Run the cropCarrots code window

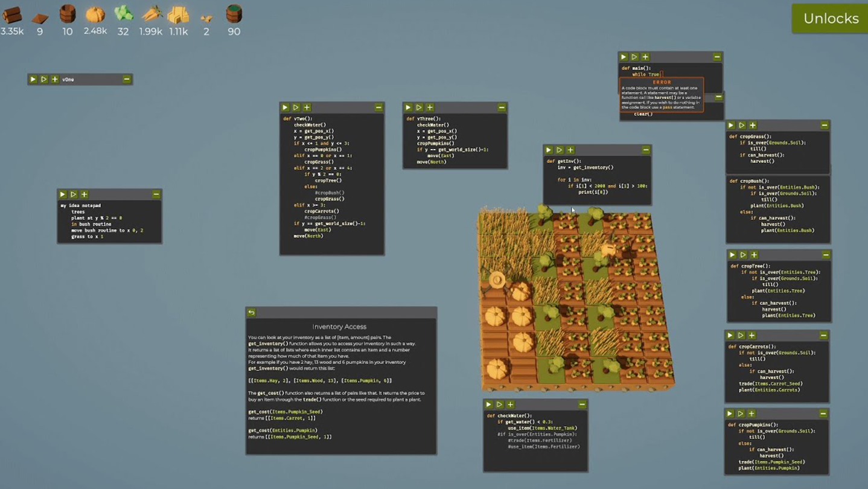click(730, 335)
